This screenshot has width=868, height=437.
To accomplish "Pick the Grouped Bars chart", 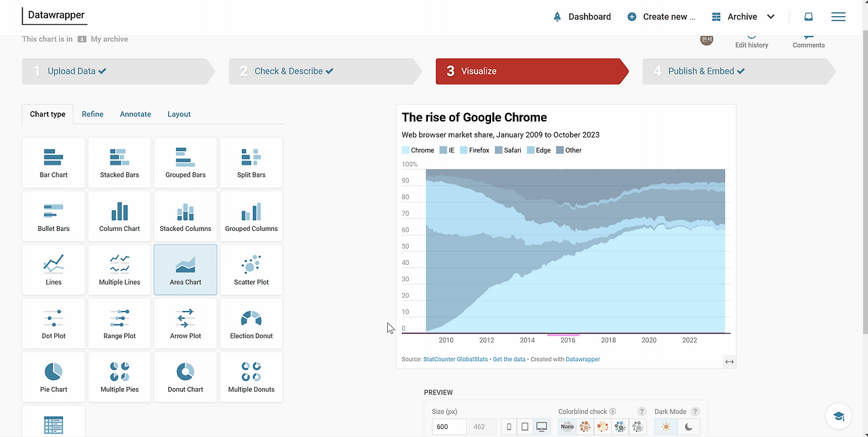I will point(185,163).
